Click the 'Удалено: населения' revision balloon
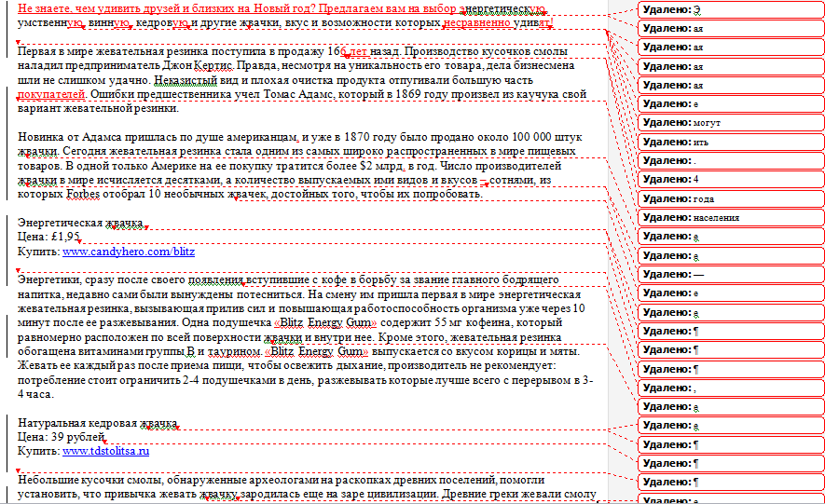 pyautogui.click(x=731, y=218)
